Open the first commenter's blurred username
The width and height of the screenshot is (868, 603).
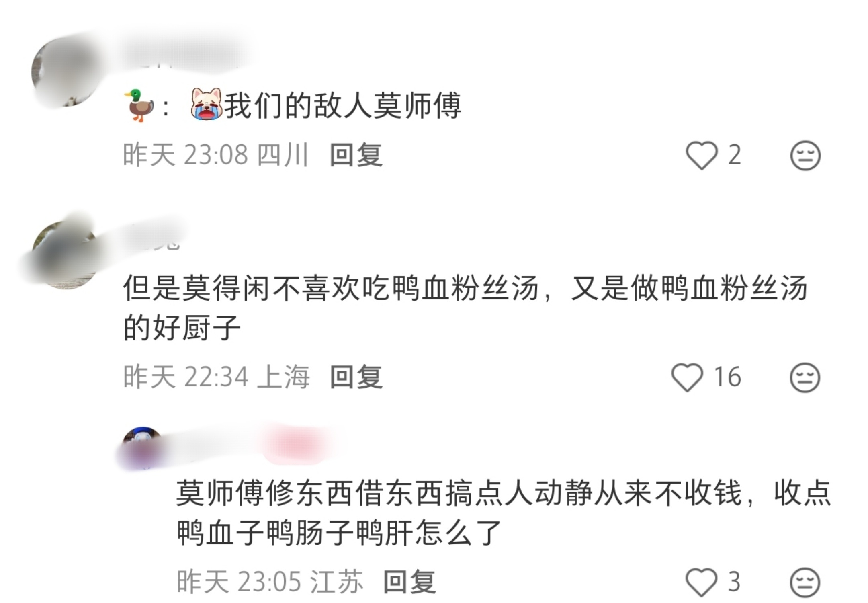click(x=185, y=54)
